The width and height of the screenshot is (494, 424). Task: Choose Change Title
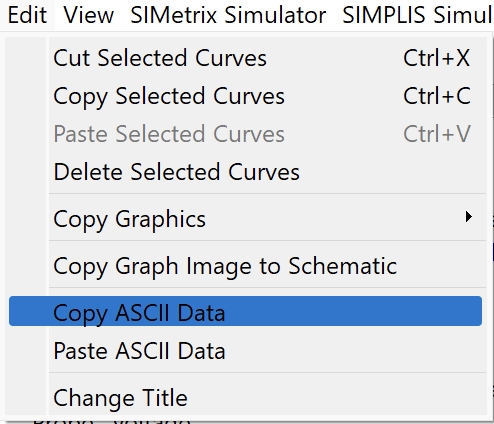[245, 398]
